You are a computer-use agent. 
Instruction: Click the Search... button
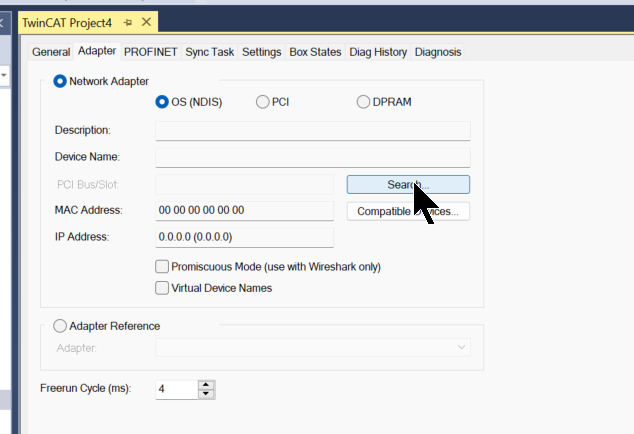(x=408, y=184)
